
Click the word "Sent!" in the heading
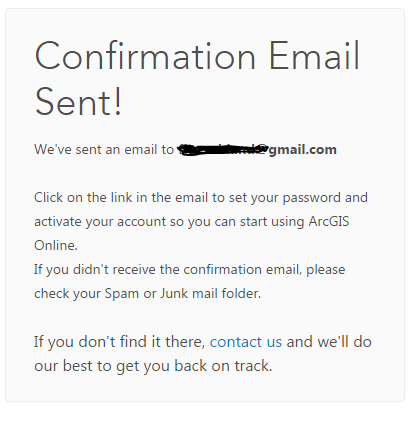78,101
